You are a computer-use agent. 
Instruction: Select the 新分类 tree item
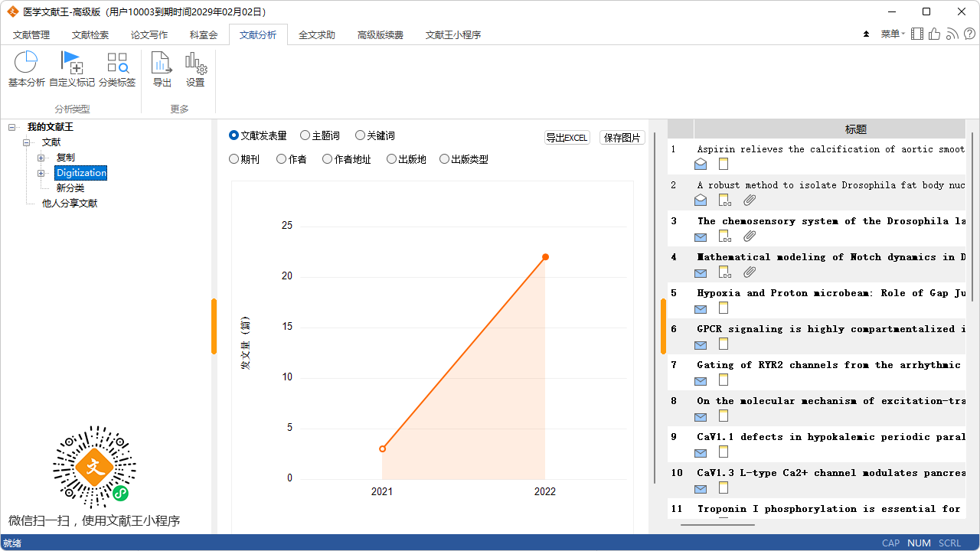pyautogui.click(x=70, y=187)
